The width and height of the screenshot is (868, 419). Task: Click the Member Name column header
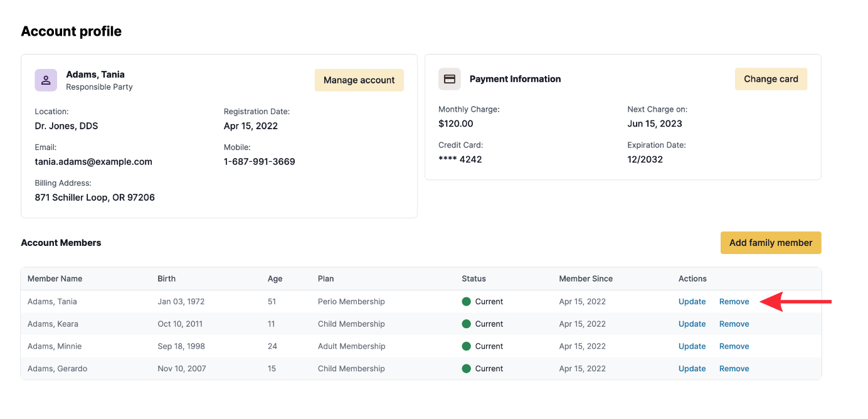tap(55, 278)
